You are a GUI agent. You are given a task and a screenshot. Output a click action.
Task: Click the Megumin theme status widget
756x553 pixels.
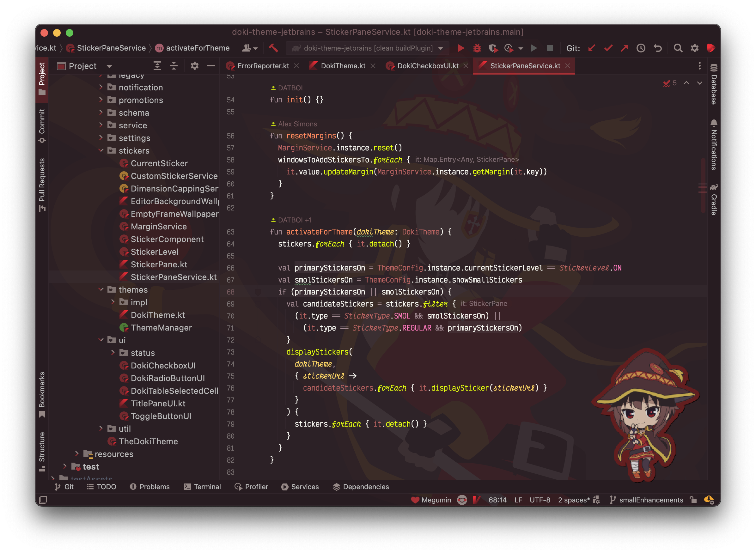(x=431, y=500)
